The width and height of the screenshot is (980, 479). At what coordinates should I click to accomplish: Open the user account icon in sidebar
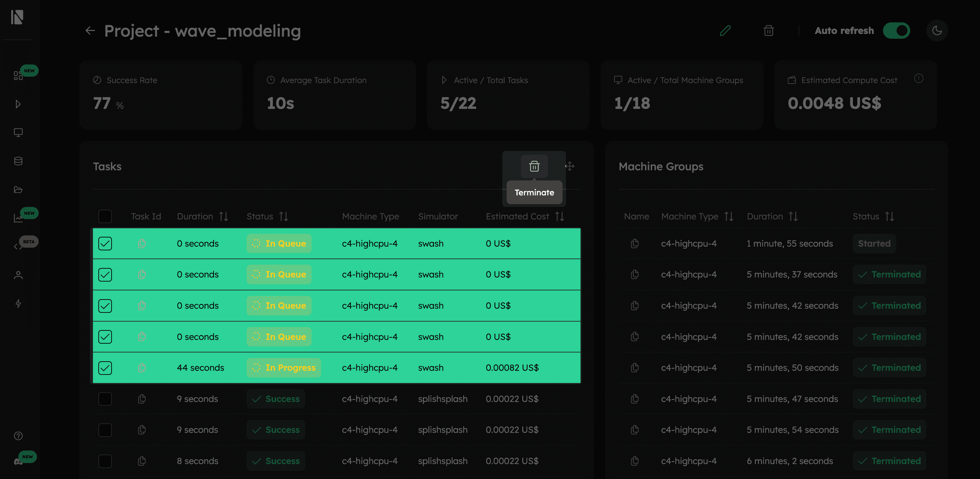tap(18, 275)
